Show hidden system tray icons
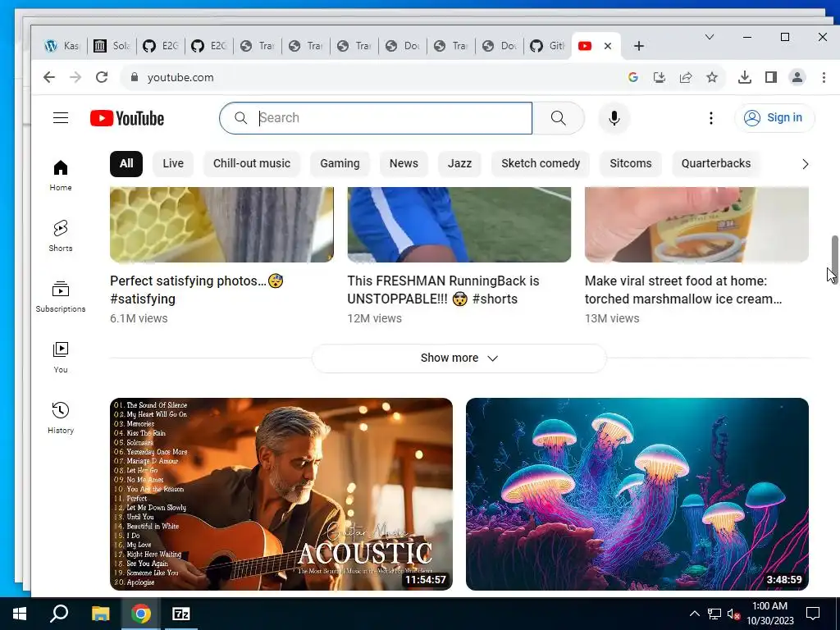840x630 pixels. click(694, 614)
